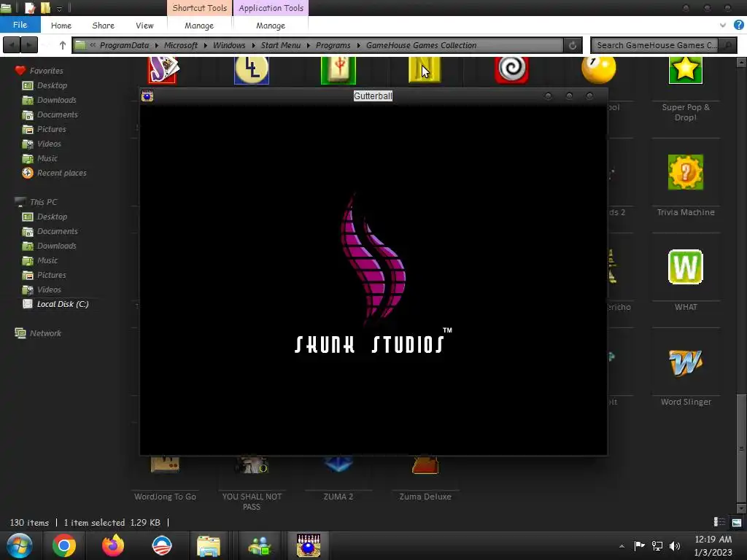The height and width of the screenshot is (560, 747).
Task: Click Programs in the address path
Action: coord(333,45)
